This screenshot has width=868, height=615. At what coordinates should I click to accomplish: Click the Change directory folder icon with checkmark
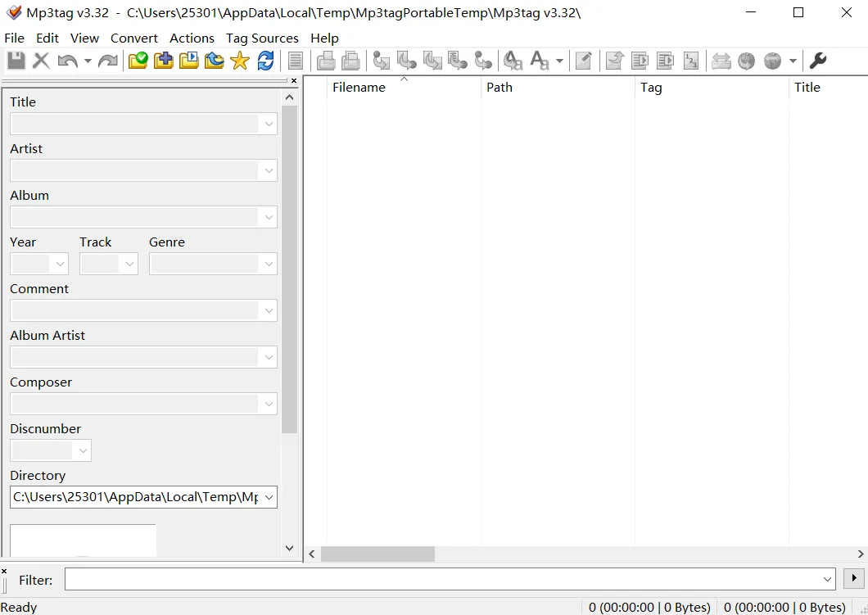click(138, 61)
